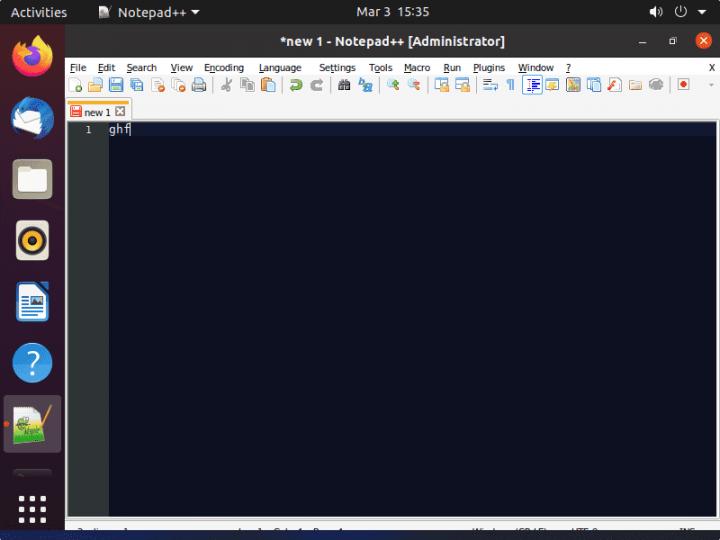
Task: Undo the last edit
Action: (x=296, y=85)
